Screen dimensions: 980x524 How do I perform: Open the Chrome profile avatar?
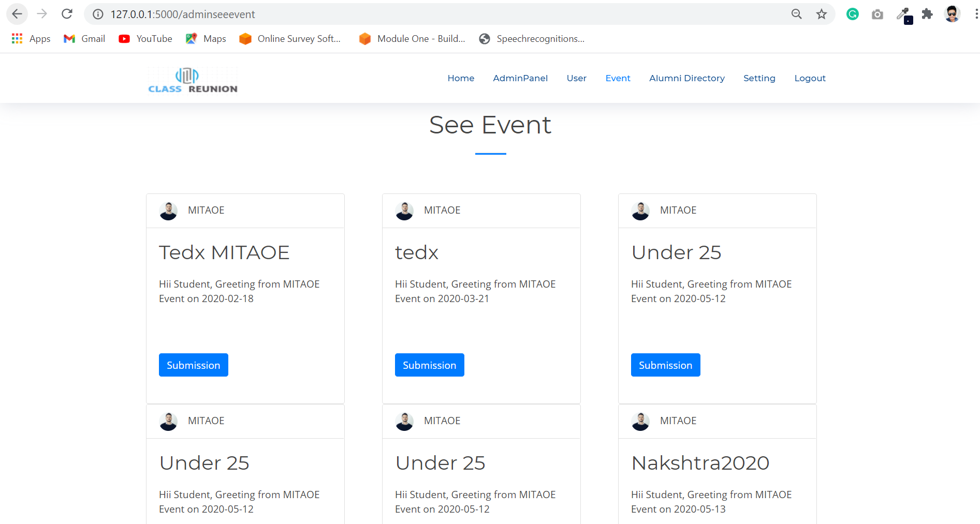953,14
